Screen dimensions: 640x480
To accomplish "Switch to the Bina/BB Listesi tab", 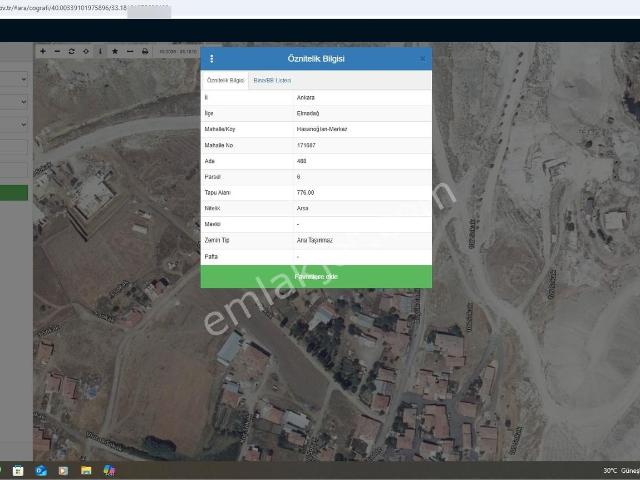I will [x=272, y=80].
